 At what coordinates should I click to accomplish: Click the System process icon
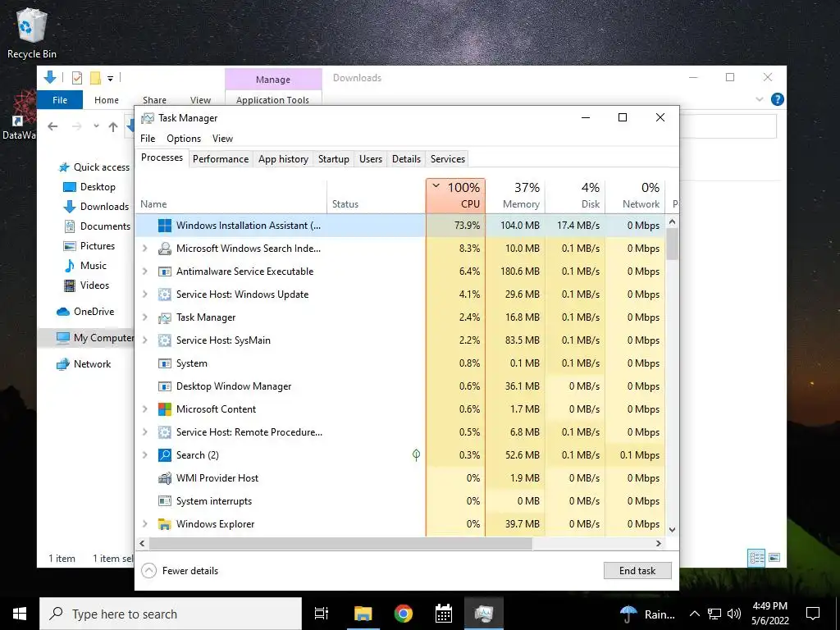[x=164, y=363]
